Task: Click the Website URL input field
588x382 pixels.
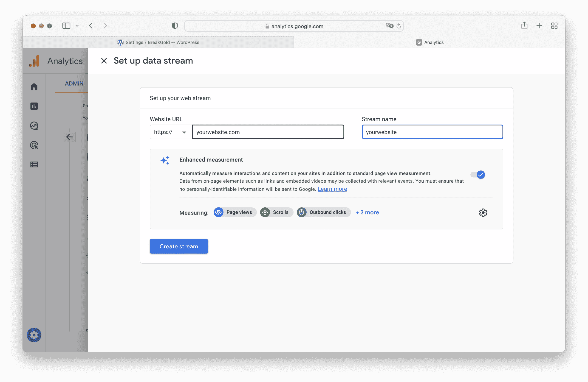Action: pos(268,132)
